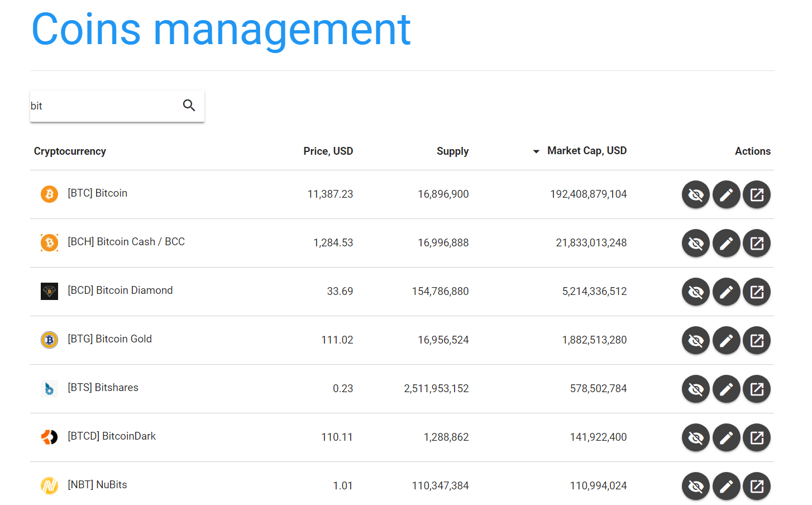Select '[BTCD] BitcoinDark' name
The width and height of the screenshot is (812, 505).
(112, 436)
